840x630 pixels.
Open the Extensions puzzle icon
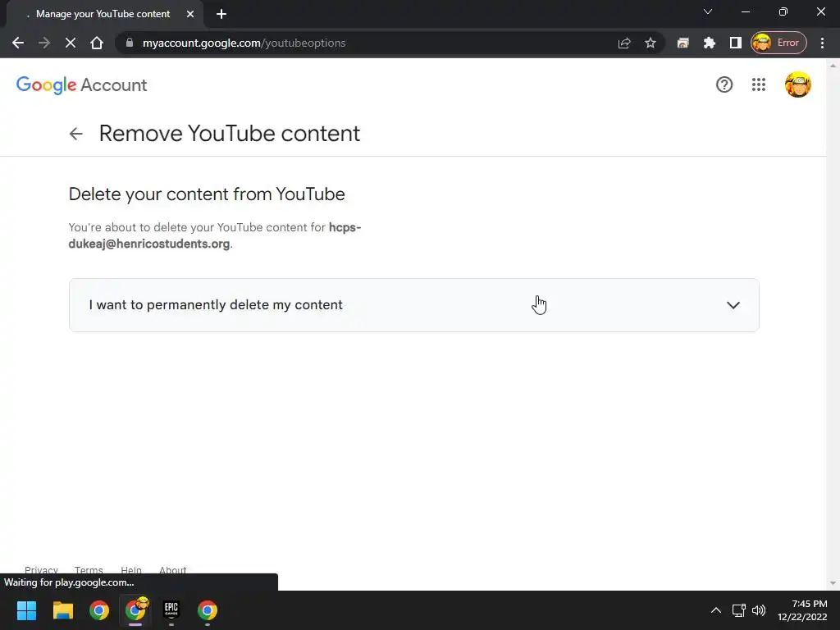click(710, 43)
